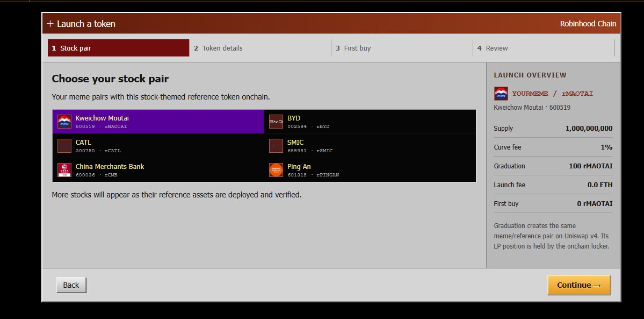Viewport: 644px width, 319px height.
Task: Click the BYD logo icon
Action: (x=276, y=122)
